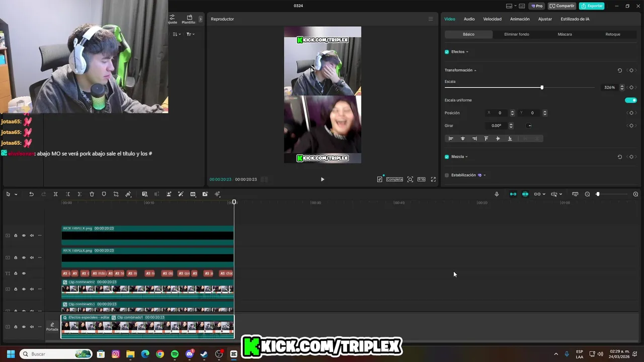Image resolution: width=644 pixels, height=362 pixels.
Task: Click the player snapshot focus icon
Action: click(x=410, y=179)
